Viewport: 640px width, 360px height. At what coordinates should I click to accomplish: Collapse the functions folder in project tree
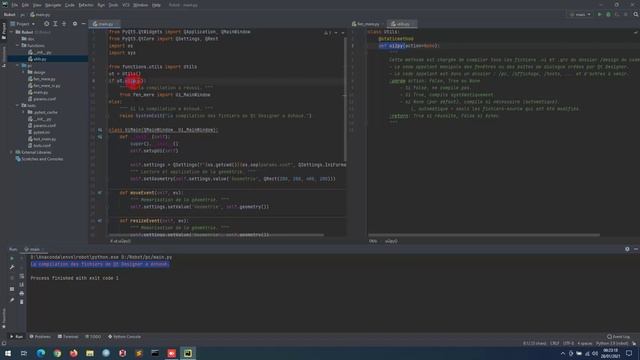[x=18, y=45]
